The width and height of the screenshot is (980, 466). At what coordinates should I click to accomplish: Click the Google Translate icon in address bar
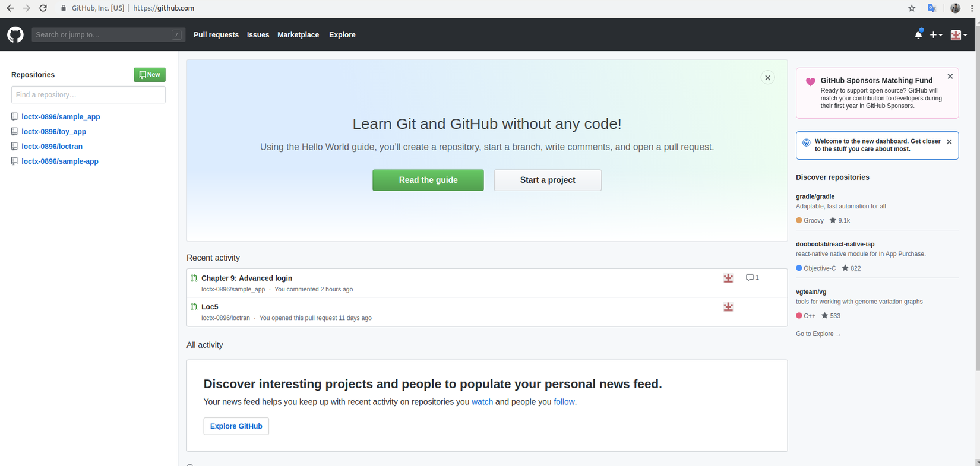point(932,8)
